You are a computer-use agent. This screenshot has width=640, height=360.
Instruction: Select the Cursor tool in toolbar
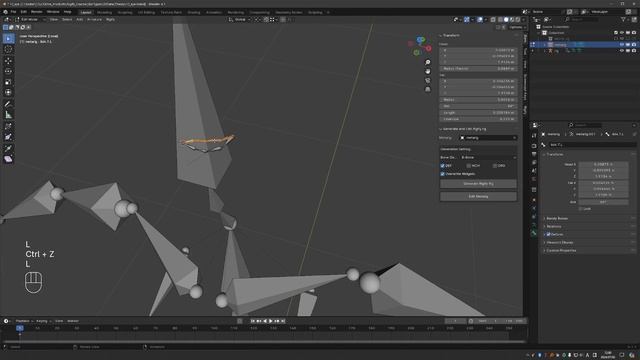tap(8, 49)
